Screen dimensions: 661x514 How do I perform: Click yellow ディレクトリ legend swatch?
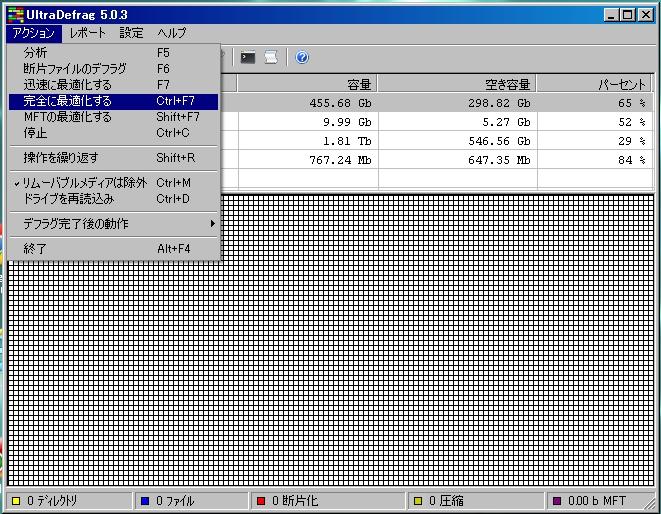(16, 501)
